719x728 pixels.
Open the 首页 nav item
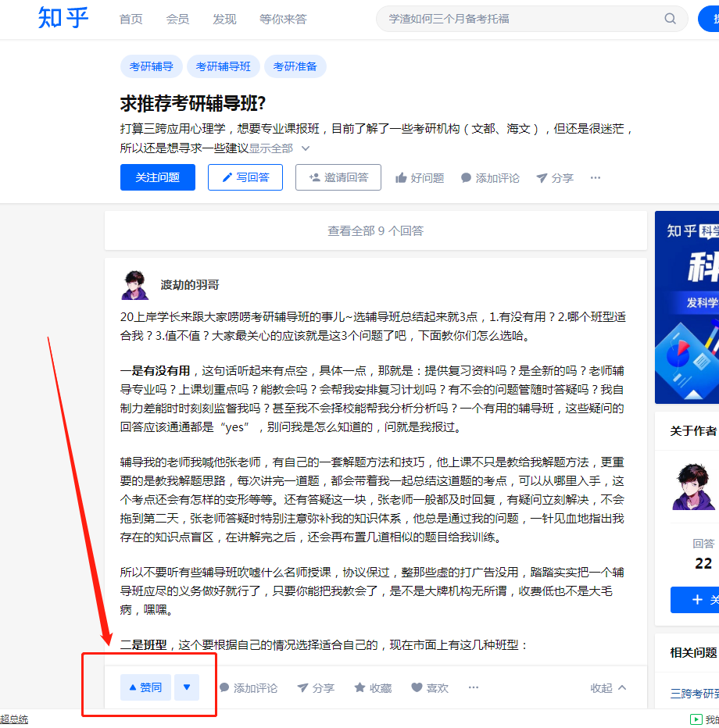pos(131,19)
